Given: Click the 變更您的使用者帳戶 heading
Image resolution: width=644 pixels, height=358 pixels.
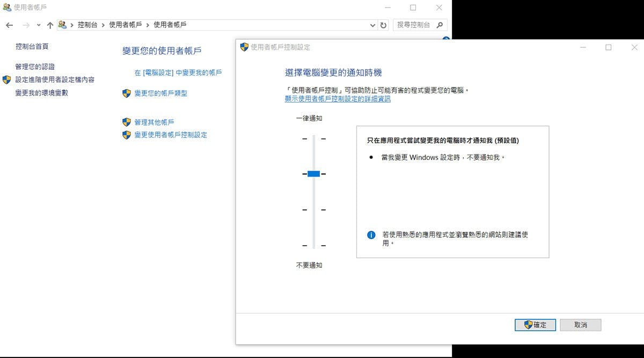Looking at the screenshot, I should (162, 51).
